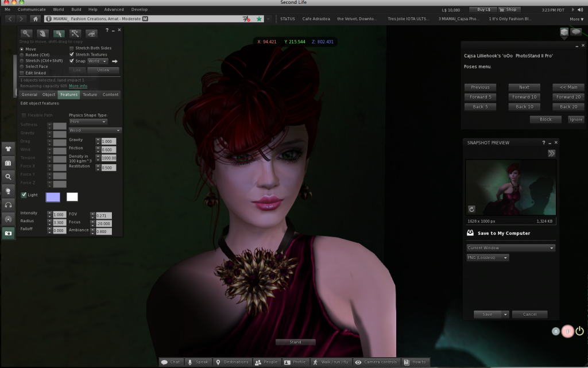Expand the Current Window size dropdown
Screen dimensions: 588x368
coord(510,248)
